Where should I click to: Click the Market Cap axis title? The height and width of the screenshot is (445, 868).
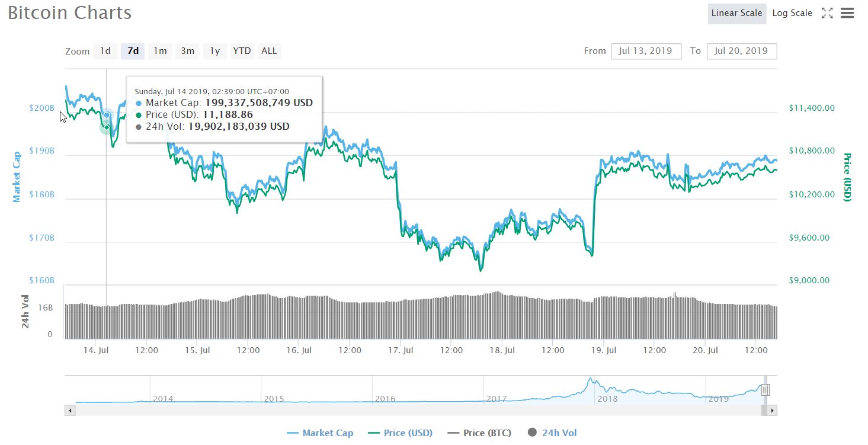tap(17, 177)
